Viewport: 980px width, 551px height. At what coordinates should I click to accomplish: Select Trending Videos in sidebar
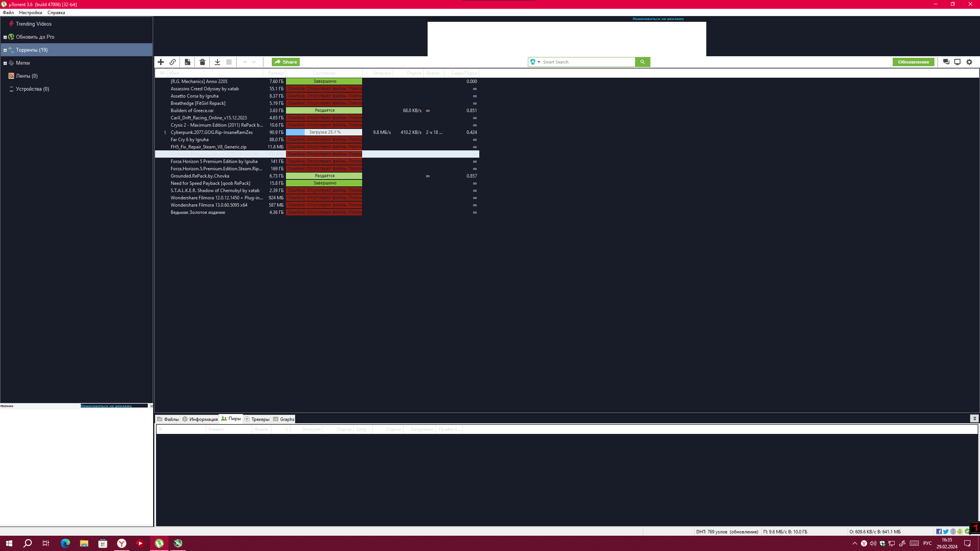pyautogui.click(x=34, y=24)
